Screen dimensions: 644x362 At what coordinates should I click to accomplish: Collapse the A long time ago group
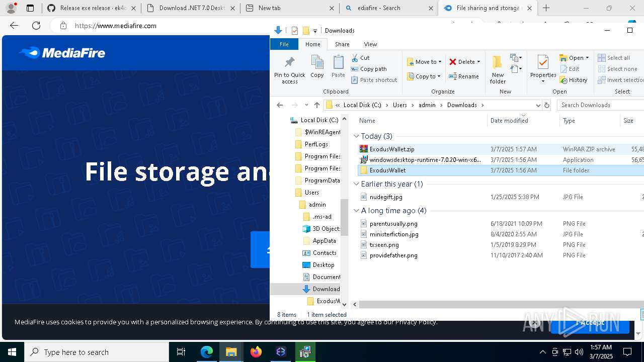pyautogui.click(x=356, y=211)
